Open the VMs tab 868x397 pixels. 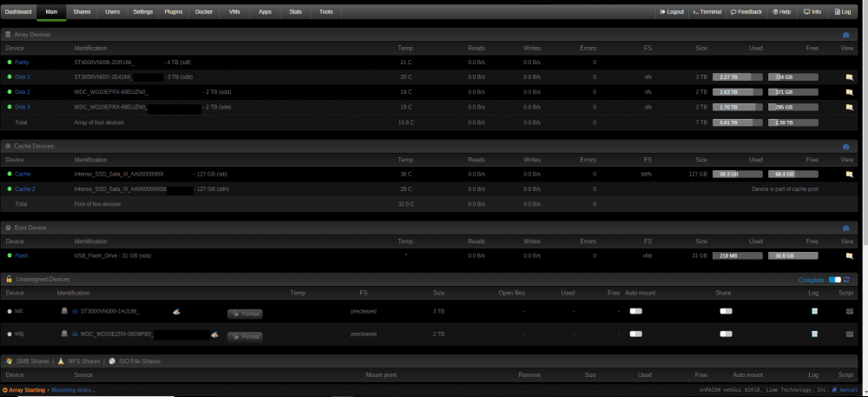coord(234,11)
